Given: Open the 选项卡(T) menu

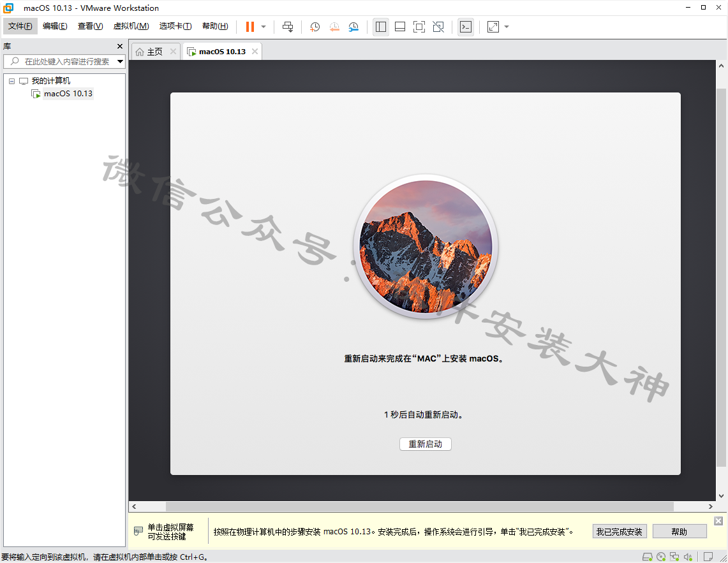Looking at the screenshot, I should click(175, 26).
